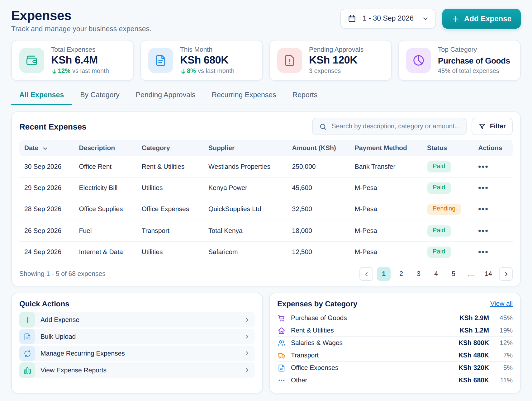Click the file icon beside Bulk Upload
Viewport: 532px width, 401px height.
click(27, 337)
